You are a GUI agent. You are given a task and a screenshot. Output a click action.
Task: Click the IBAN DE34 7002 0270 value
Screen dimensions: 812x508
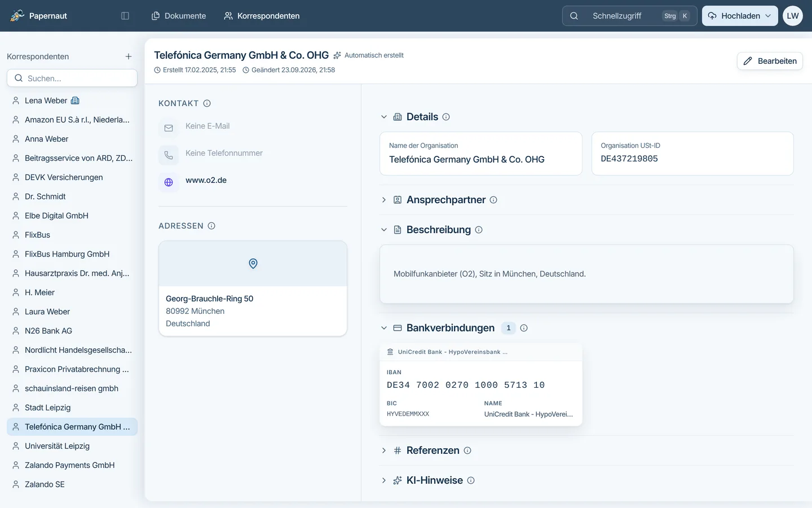pyautogui.click(x=466, y=385)
